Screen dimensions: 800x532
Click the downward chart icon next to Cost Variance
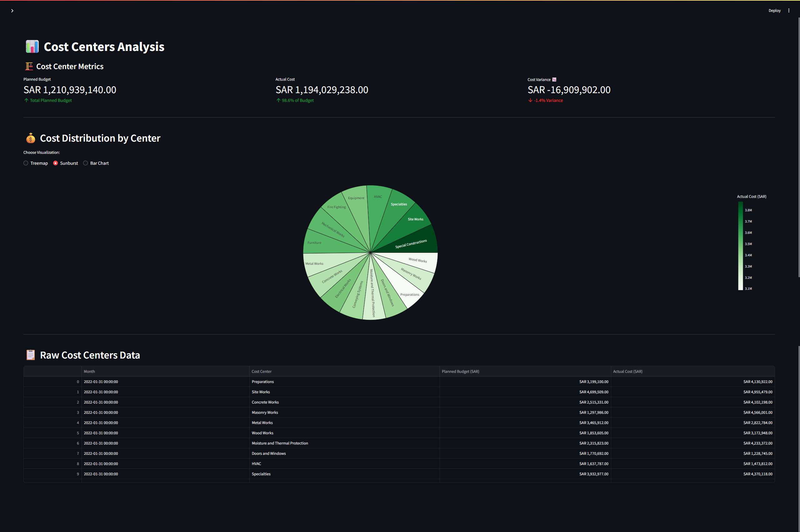(554, 80)
